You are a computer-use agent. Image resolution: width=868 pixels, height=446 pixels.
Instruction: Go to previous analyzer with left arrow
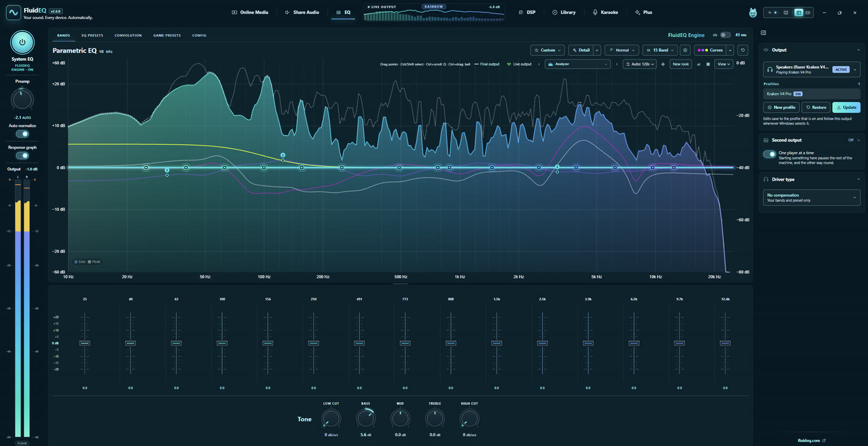pyautogui.click(x=538, y=64)
